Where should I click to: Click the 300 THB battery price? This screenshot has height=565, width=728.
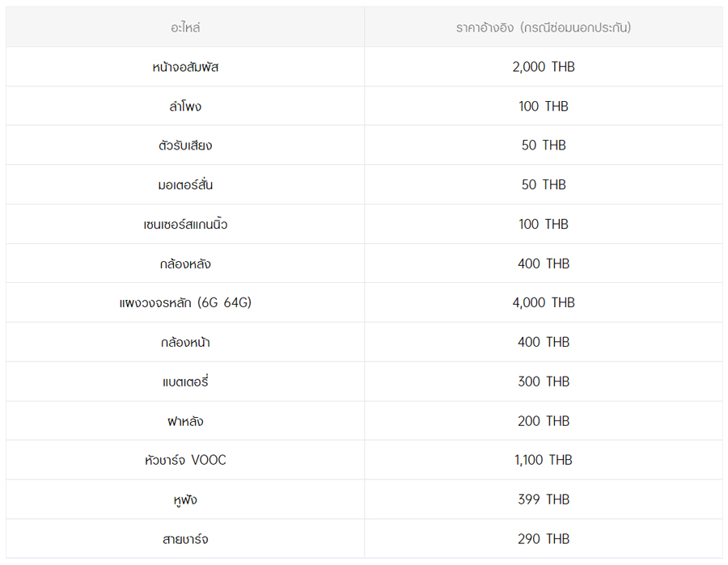(544, 382)
